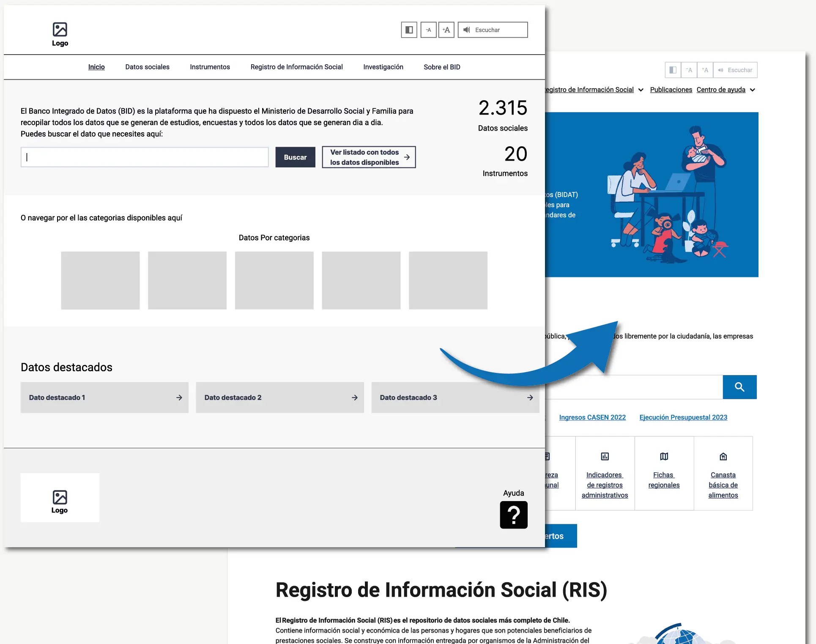
Task: Focus the wireframe search input field
Action: tap(145, 157)
